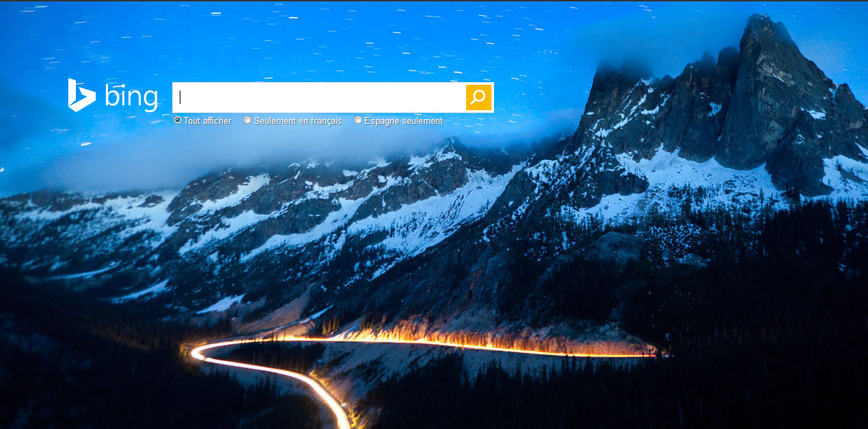Click the white magnifier glyph inside yellow button
868x429 pixels.
click(x=478, y=97)
